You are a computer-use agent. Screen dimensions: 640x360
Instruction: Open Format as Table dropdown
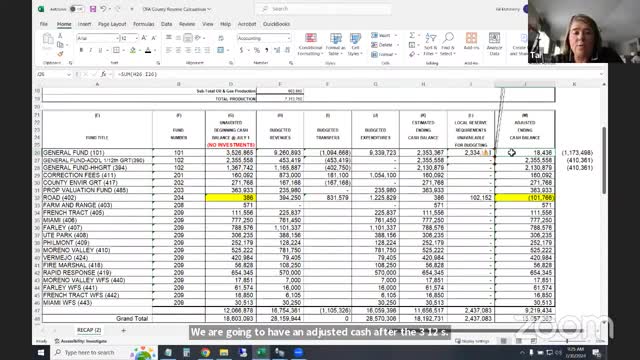(336, 44)
